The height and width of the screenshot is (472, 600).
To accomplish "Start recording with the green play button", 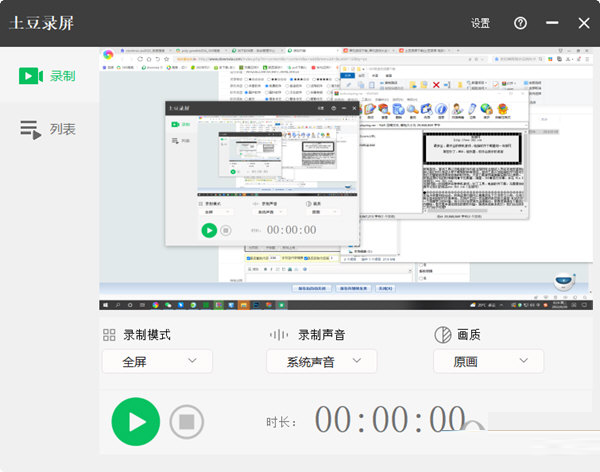I will (135, 421).
